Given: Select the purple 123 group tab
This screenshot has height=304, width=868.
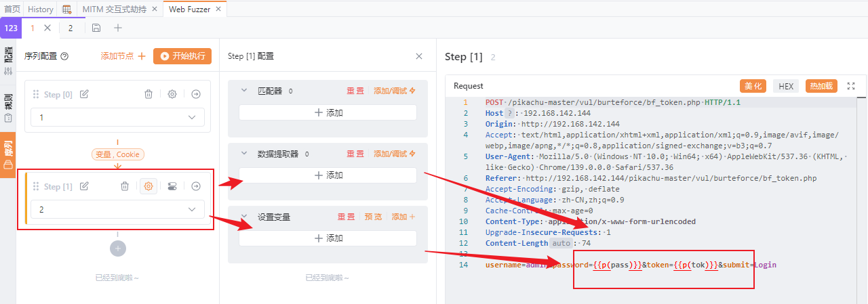Looking at the screenshot, I should point(11,28).
